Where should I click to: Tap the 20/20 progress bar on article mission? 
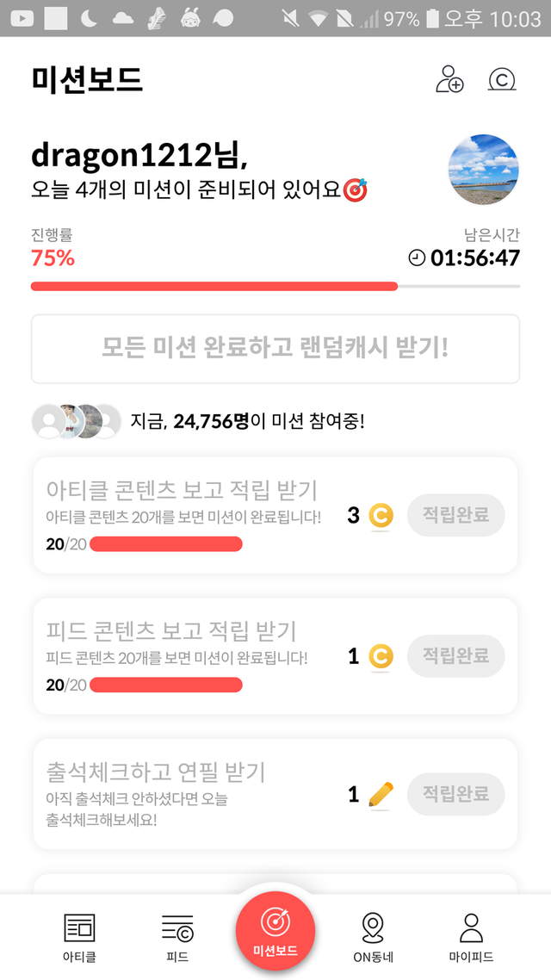tap(165, 544)
